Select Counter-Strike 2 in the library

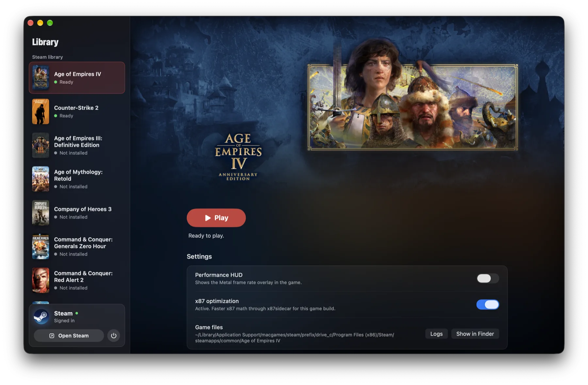coord(77,112)
